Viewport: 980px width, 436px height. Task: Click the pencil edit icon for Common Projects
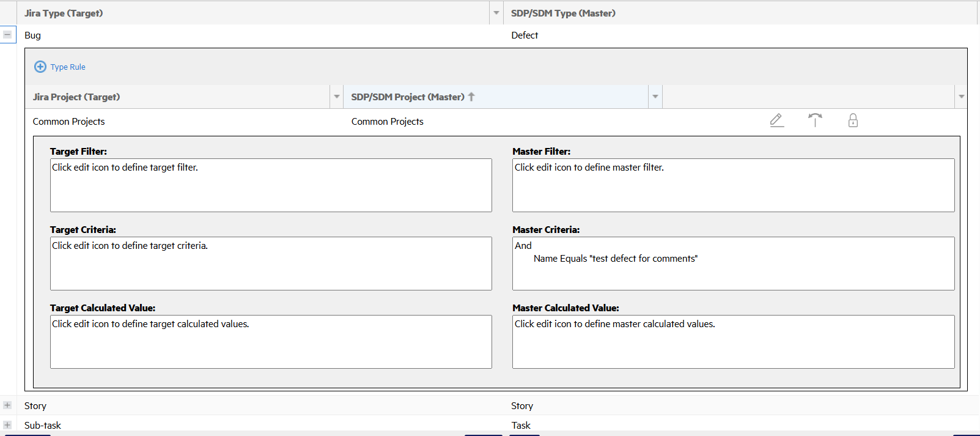click(x=776, y=120)
